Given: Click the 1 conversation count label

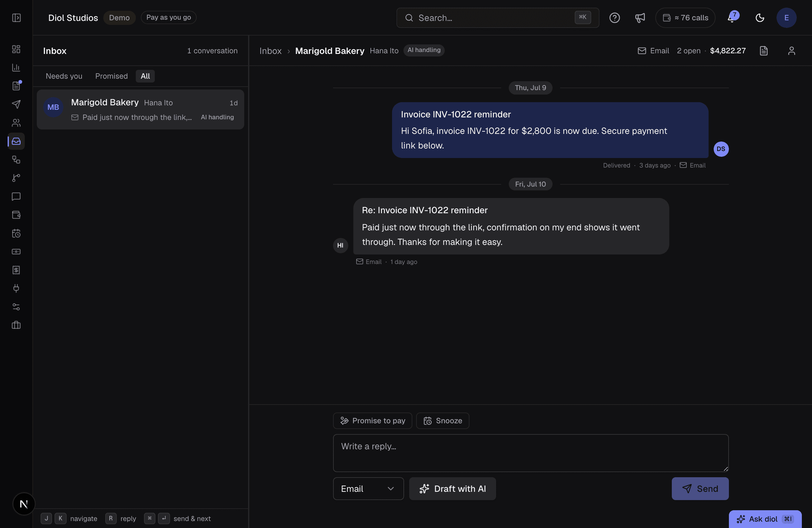Looking at the screenshot, I should click(x=212, y=51).
